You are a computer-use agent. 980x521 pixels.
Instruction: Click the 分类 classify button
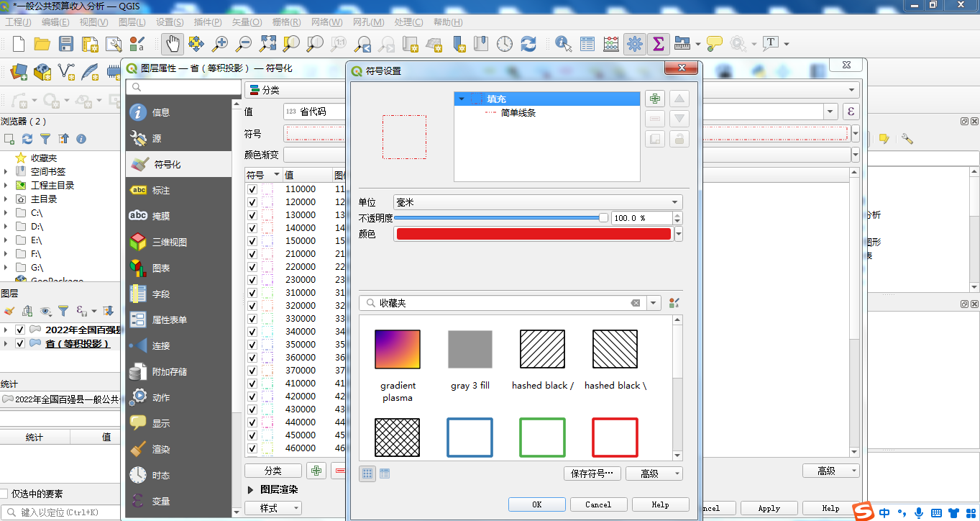point(273,471)
